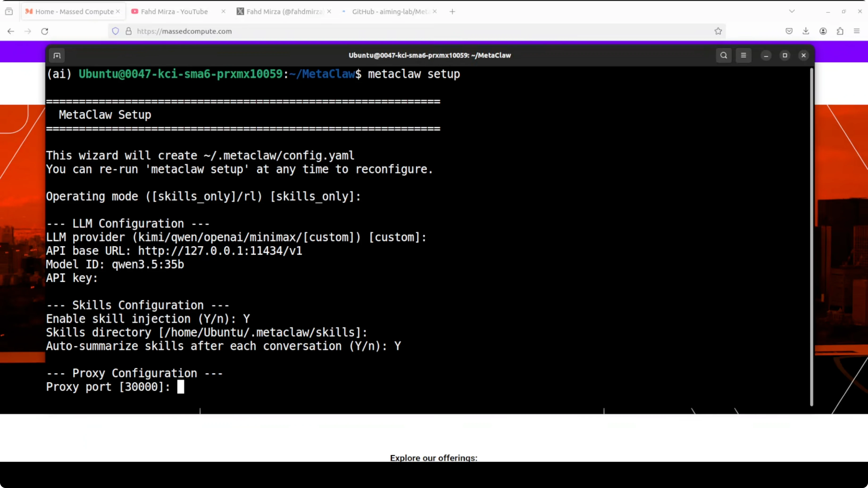Bookmark the Massed Compute page

coord(718,31)
